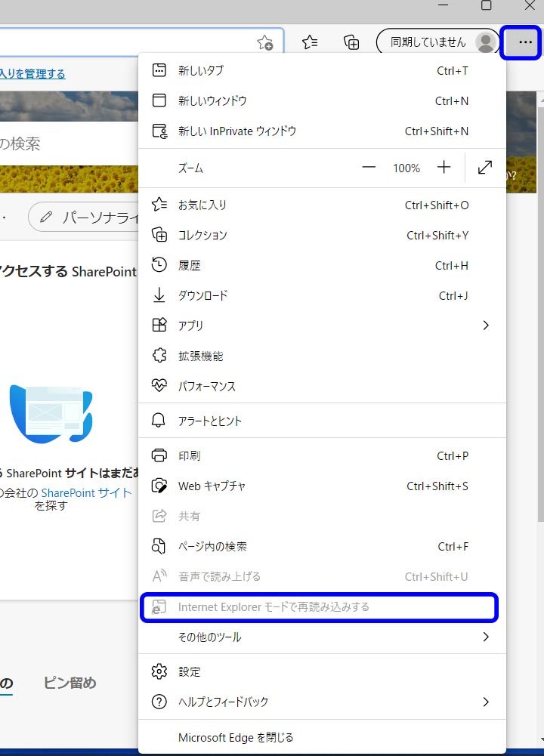
Task: Click the star icon beside お気に入り
Action: point(159,205)
